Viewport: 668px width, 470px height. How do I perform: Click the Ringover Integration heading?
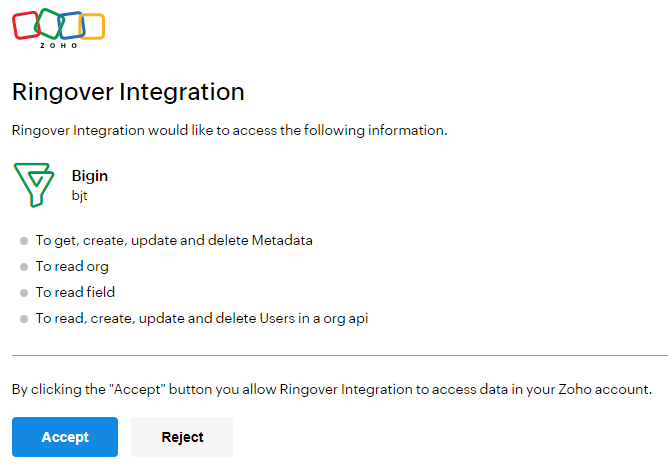pyautogui.click(x=128, y=92)
